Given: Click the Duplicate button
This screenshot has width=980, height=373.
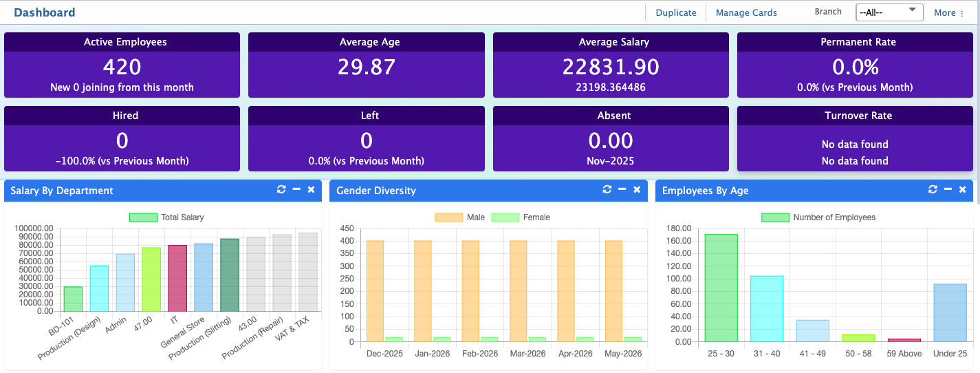Looking at the screenshot, I should click(676, 12).
